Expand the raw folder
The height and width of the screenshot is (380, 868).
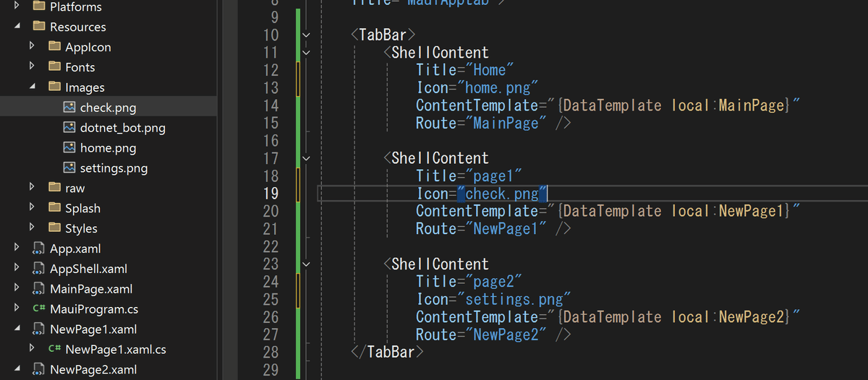(x=32, y=187)
